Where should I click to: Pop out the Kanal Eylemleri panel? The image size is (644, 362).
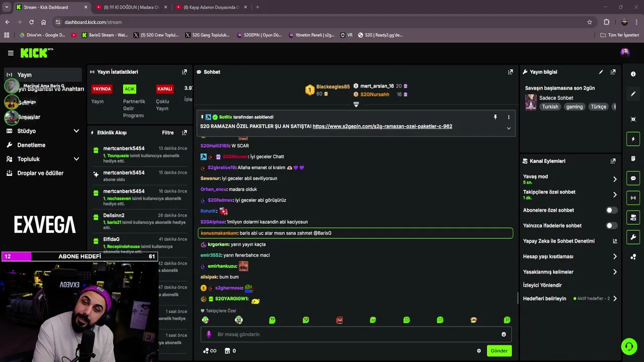(613, 161)
